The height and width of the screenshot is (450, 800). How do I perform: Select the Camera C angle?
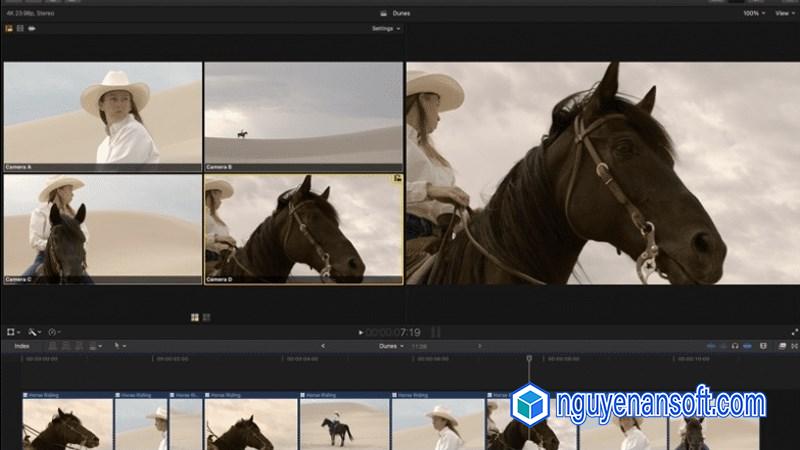[x=102, y=225]
